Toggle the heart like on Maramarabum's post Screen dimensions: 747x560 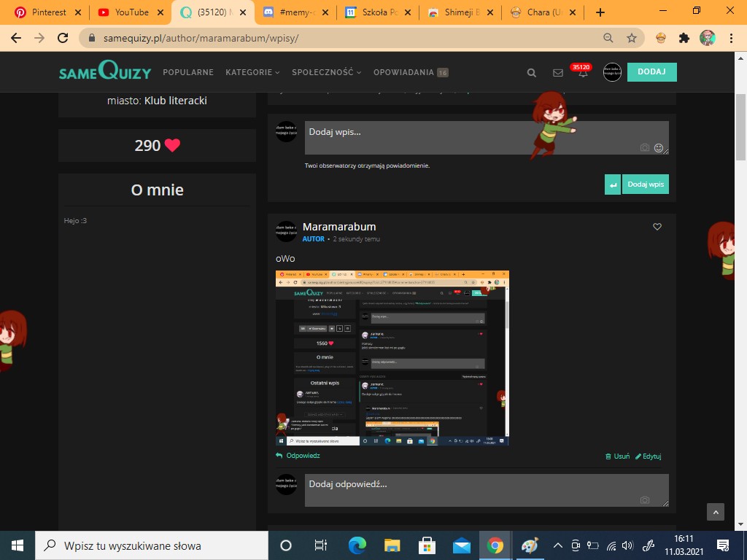pos(657,227)
